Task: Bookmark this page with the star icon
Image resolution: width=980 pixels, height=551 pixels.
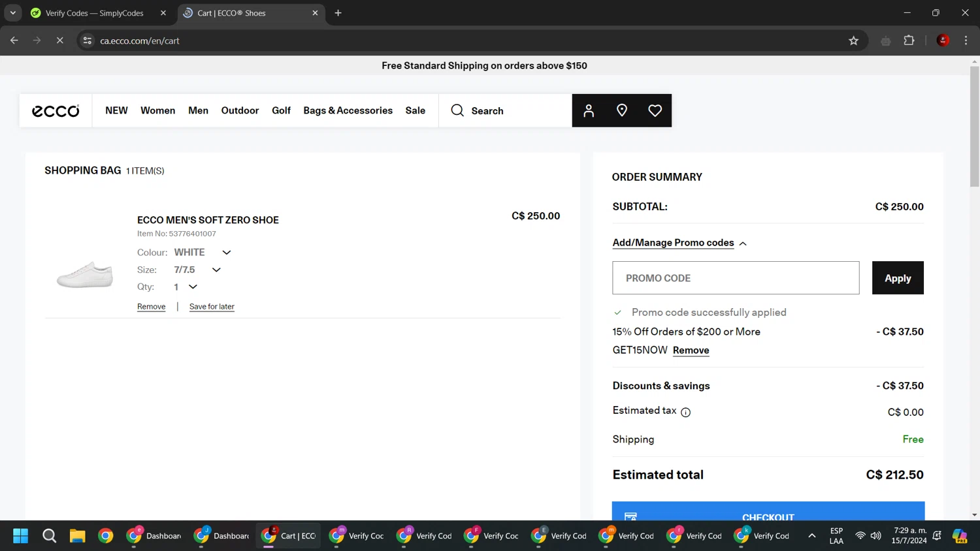Action: pos(853,40)
